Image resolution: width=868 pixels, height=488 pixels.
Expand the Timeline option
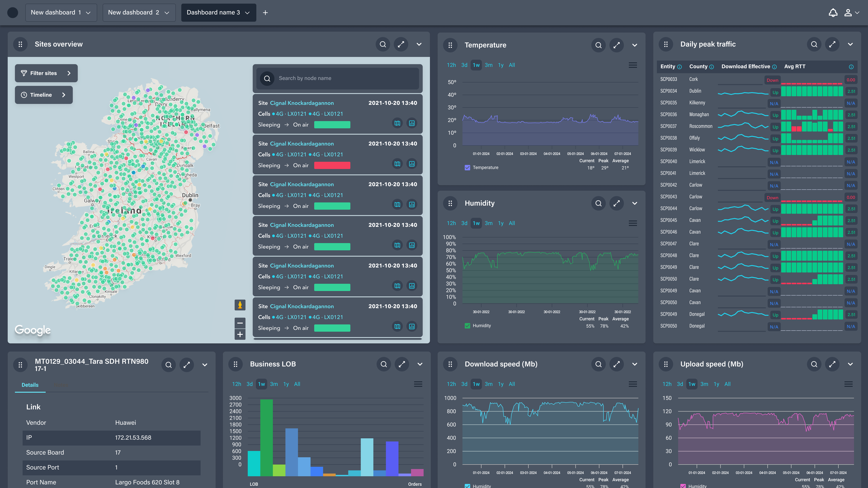(x=44, y=95)
